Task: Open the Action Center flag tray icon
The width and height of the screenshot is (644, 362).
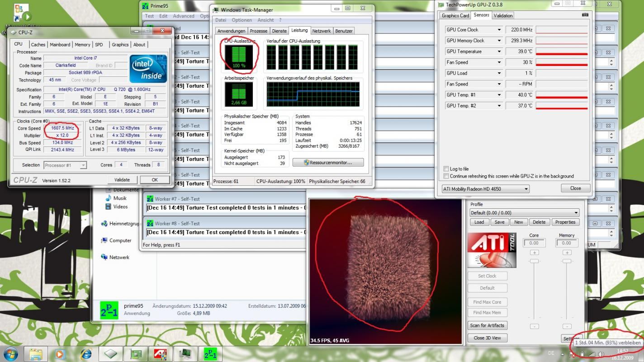Action: pos(573,354)
